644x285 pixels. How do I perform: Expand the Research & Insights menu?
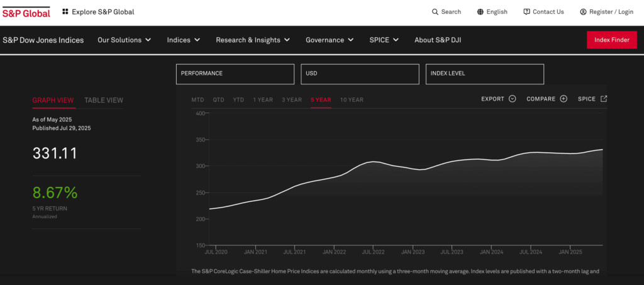(x=252, y=40)
